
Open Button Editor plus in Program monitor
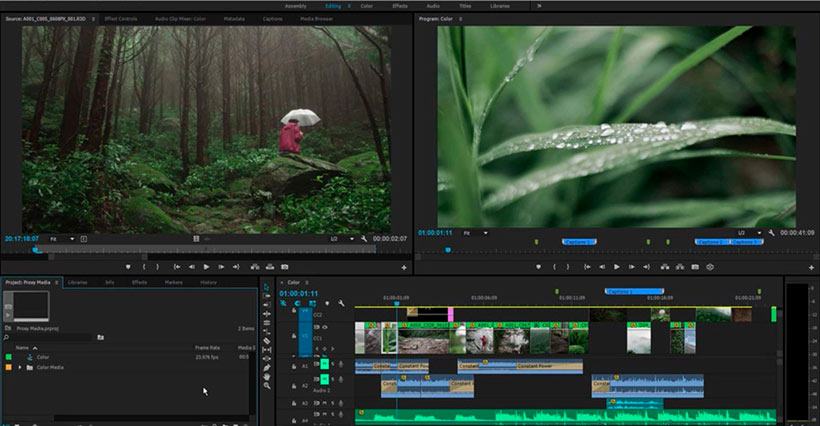tap(811, 268)
